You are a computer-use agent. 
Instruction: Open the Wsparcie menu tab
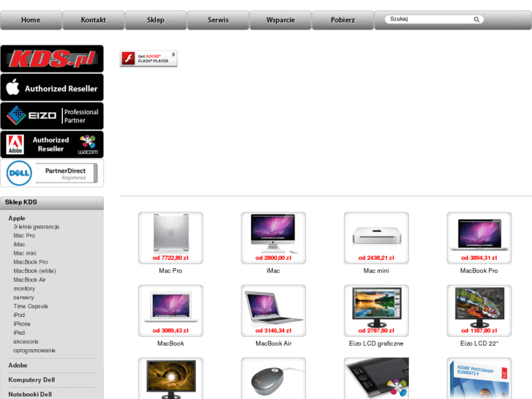click(x=280, y=20)
